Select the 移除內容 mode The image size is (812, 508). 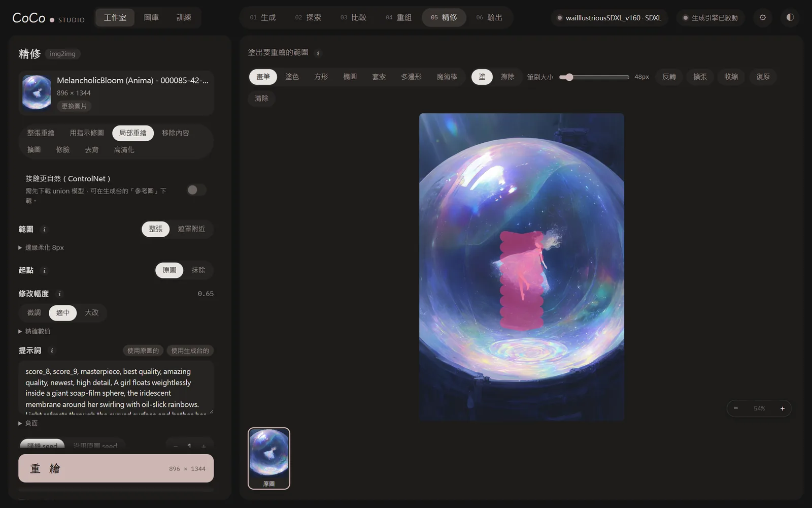coord(176,133)
